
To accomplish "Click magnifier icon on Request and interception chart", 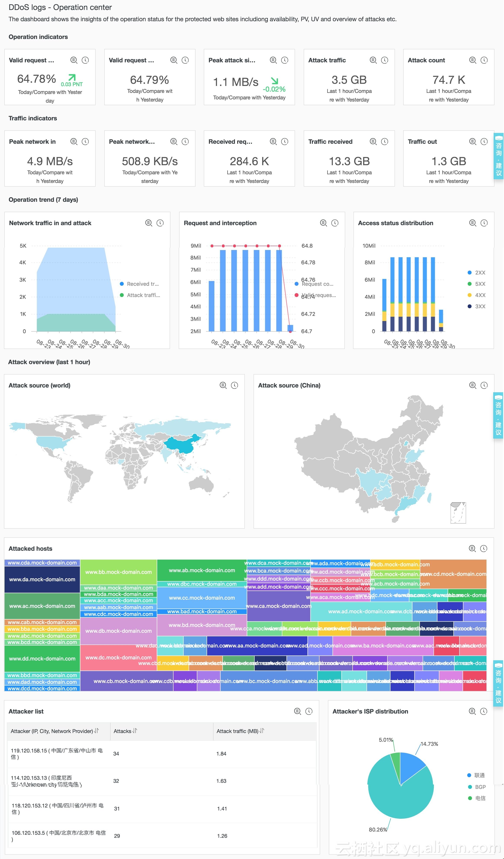I will point(324,223).
